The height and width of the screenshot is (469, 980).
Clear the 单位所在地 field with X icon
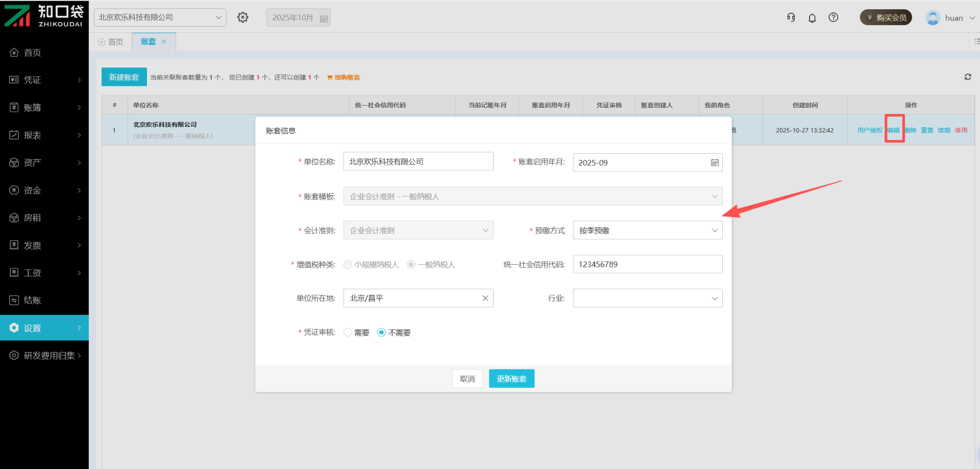tap(485, 298)
